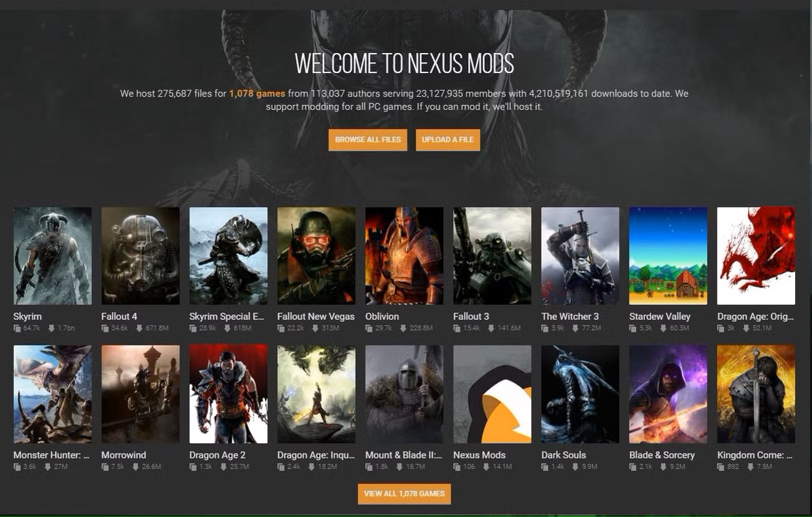The width and height of the screenshot is (812, 517).
Task: Click the '9.2M' count under Blade & Sorcery
Action: click(x=677, y=466)
